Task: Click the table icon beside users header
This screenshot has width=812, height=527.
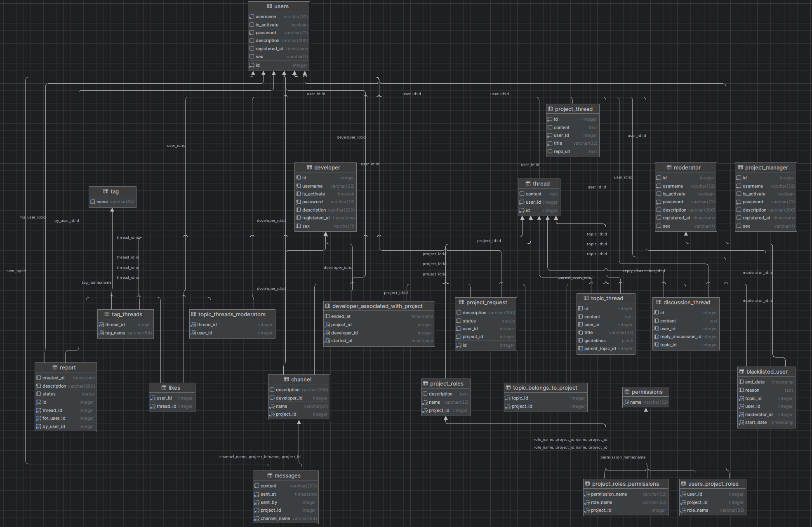Action: click(269, 6)
